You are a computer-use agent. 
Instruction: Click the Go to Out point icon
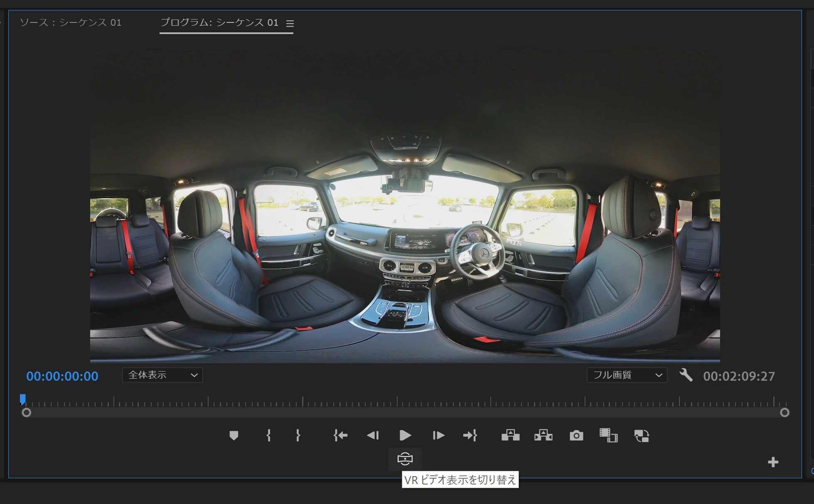click(x=470, y=435)
